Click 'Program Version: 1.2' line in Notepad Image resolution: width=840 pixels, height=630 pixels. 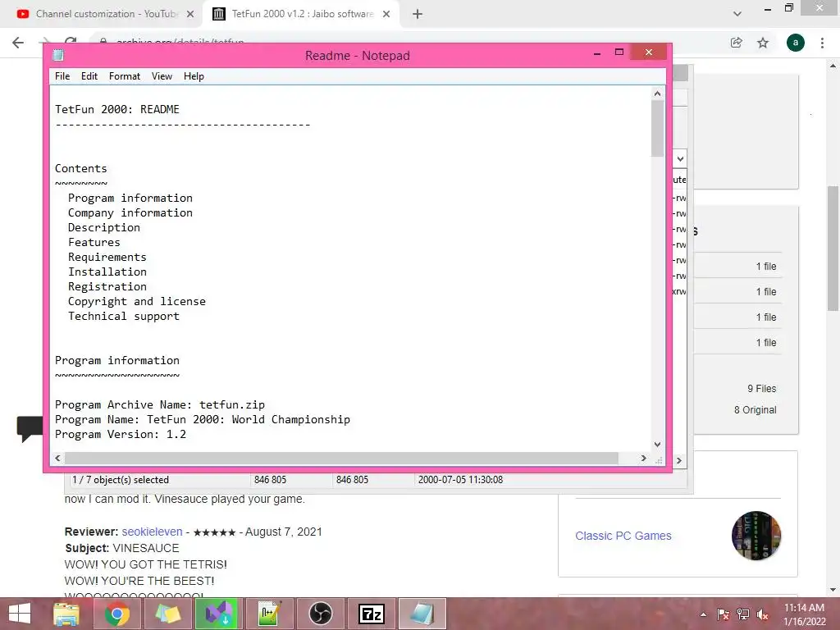(121, 434)
